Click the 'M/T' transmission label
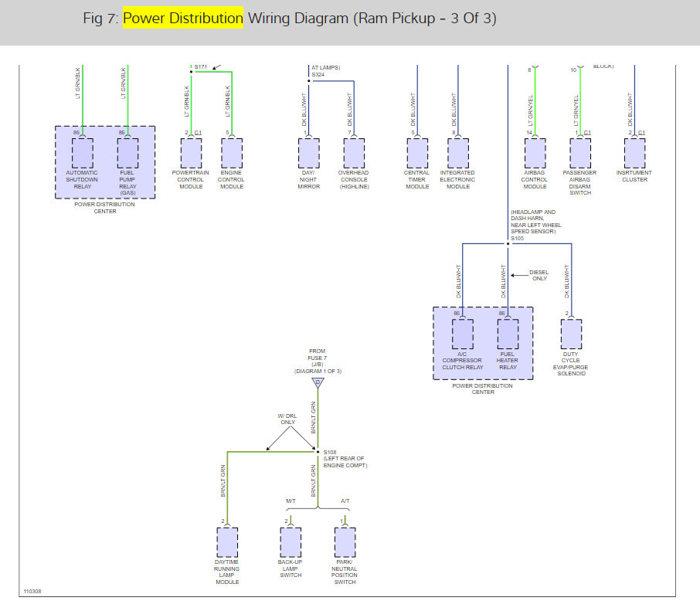The width and height of the screenshot is (700, 611). [x=291, y=501]
